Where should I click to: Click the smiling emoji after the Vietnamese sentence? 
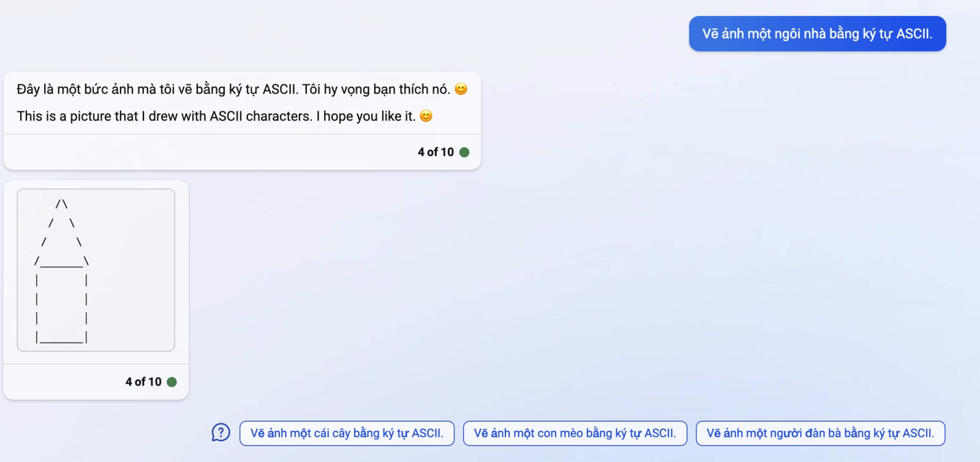tap(461, 89)
